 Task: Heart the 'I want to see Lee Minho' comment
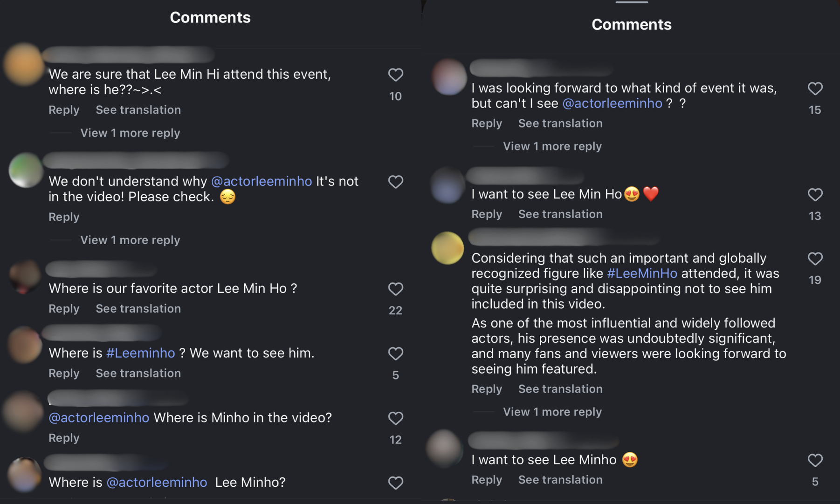coord(815,460)
